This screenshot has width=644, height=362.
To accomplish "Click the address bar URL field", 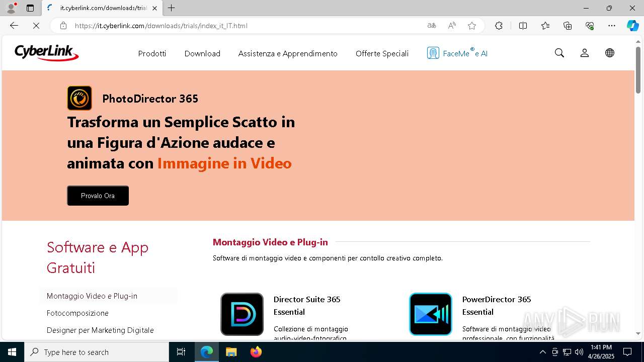I will click(247, 26).
